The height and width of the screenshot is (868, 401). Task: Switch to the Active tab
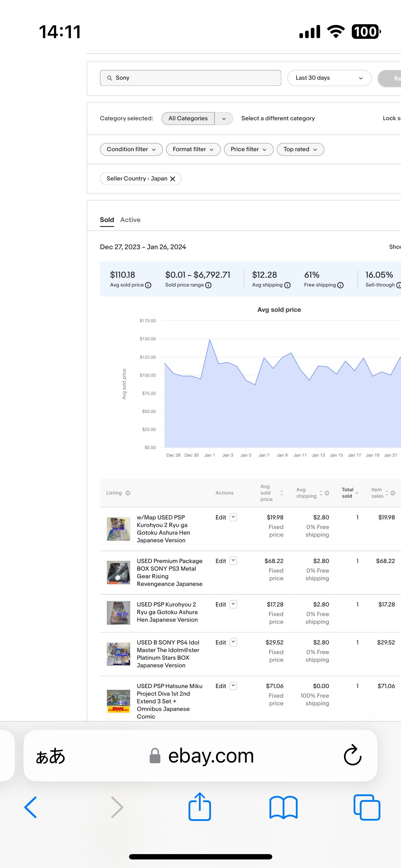(x=130, y=220)
